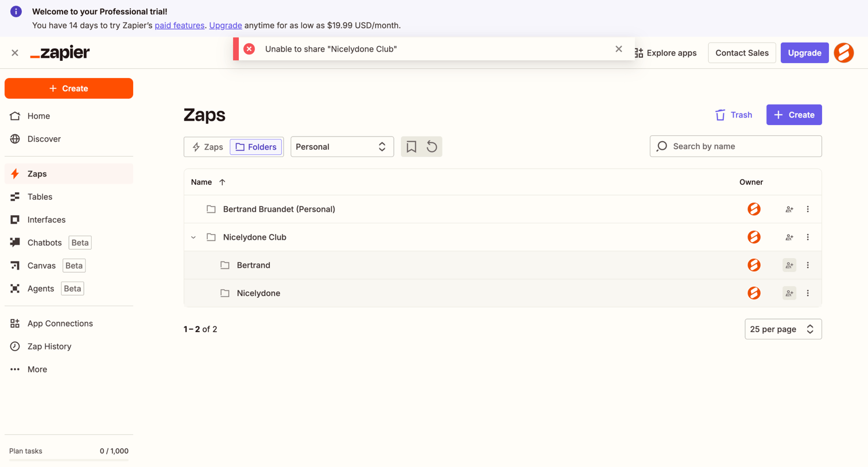Share the Nicelydone Club folder
Image resolution: width=868 pixels, height=467 pixels.
point(789,238)
